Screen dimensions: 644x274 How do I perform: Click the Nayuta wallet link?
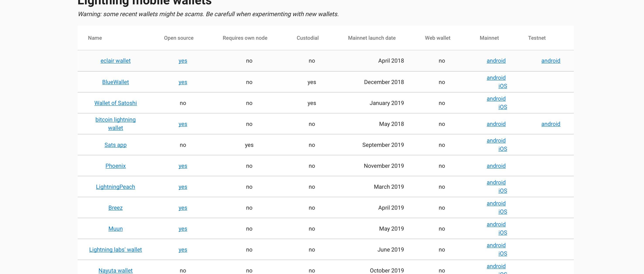point(115,271)
